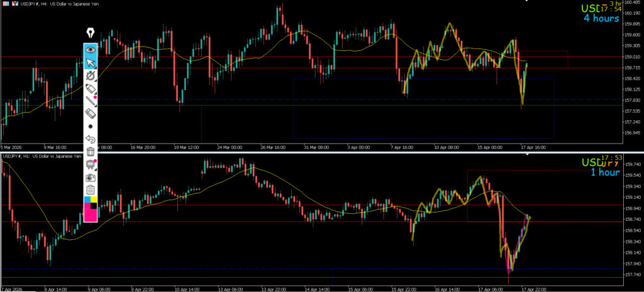Click the 159.010 price level on the H4 scale
This screenshot has height=292, width=644.
point(632,57)
